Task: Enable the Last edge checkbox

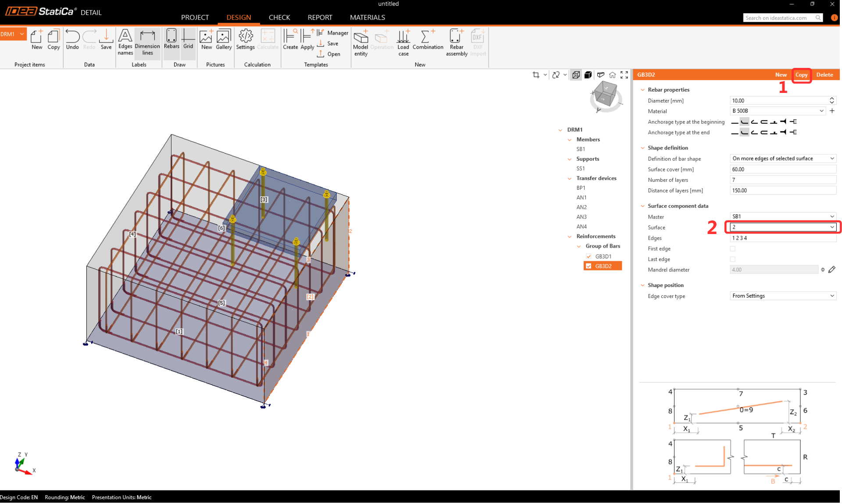Action: point(732,259)
